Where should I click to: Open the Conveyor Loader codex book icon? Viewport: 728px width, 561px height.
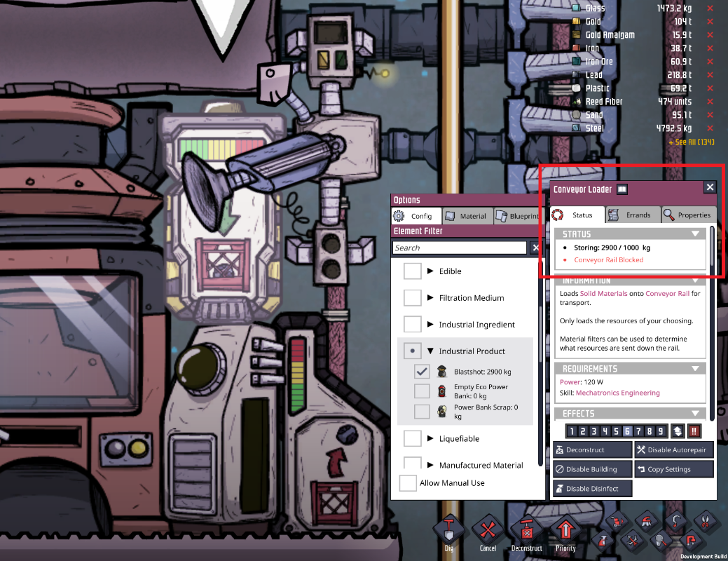(622, 189)
